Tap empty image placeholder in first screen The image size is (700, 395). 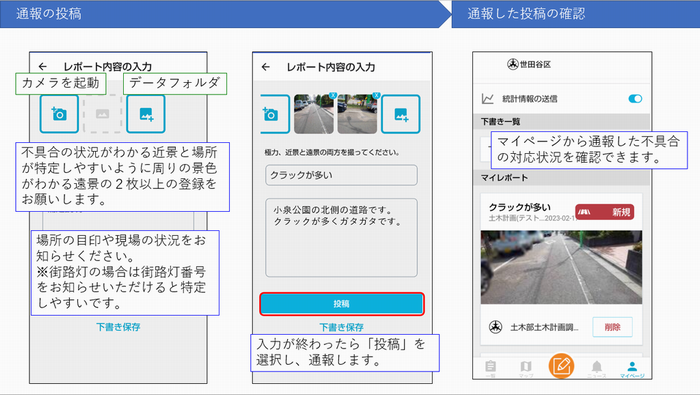[x=103, y=114]
